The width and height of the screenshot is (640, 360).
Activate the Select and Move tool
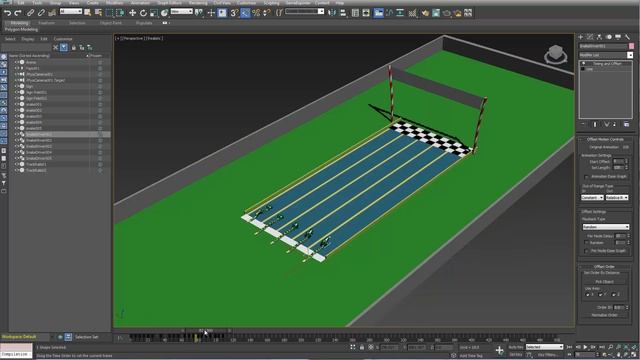click(x=132, y=13)
